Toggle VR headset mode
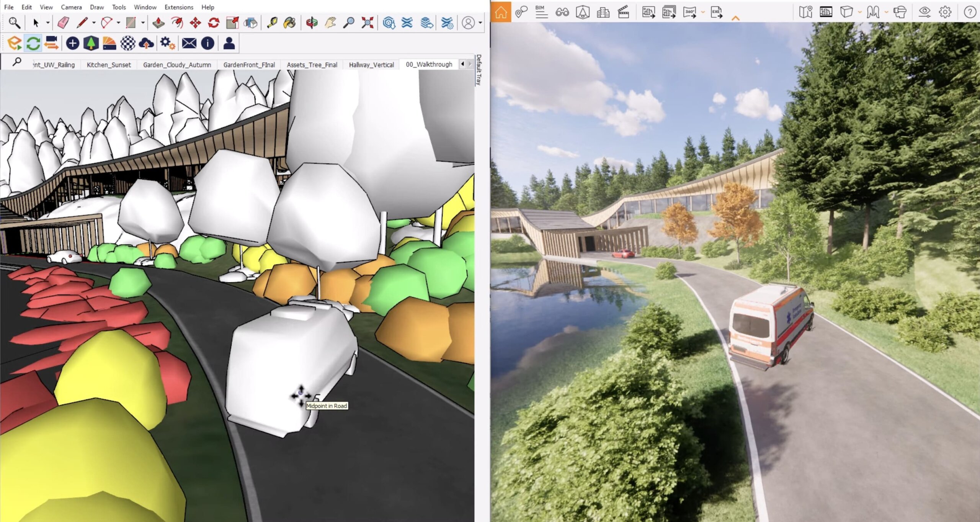The image size is (980, 522). tap(900, 12)
